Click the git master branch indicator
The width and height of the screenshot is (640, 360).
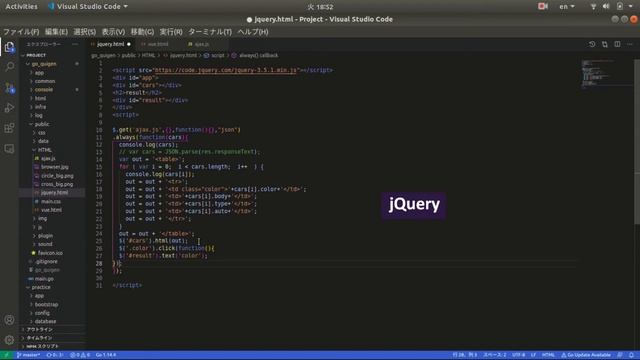[x=28, y=355]
